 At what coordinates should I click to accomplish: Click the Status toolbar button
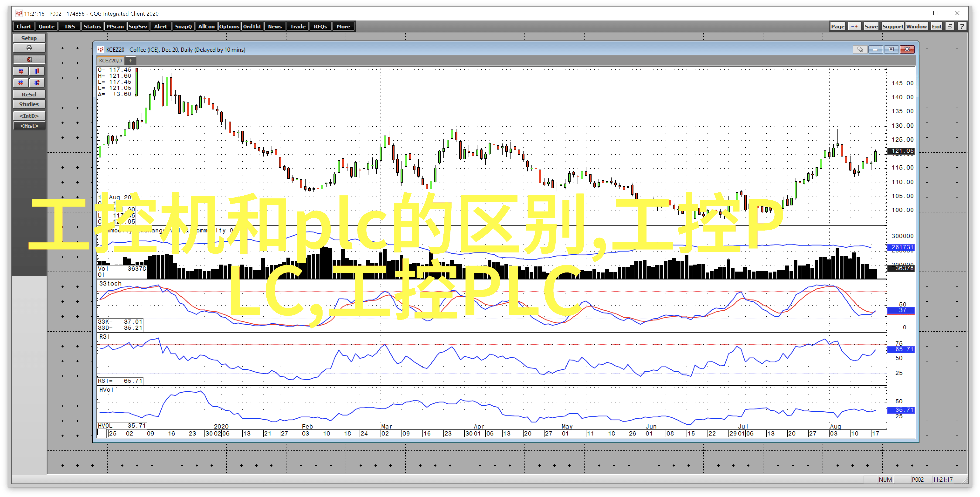92,26
